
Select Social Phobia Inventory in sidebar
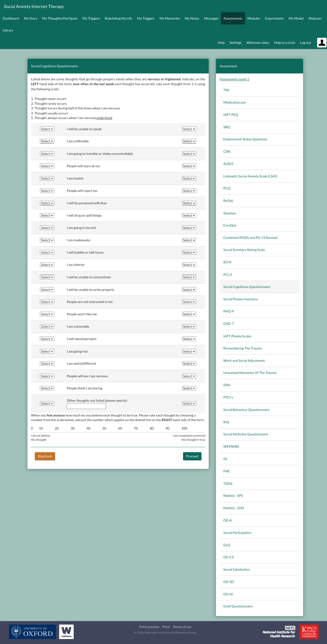[x=240, y=299]
